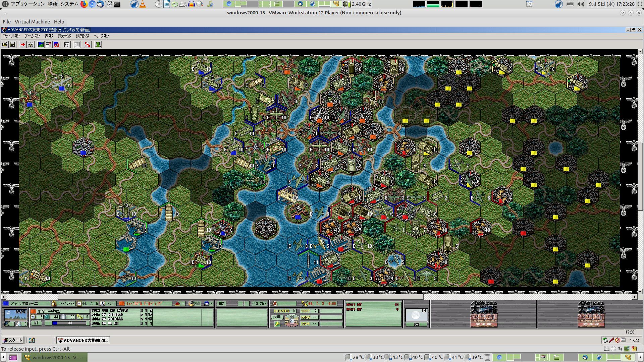The image size is (644, 362).
Task: Open the ゲーム(G) menu
Action: [x=32, y=36]
